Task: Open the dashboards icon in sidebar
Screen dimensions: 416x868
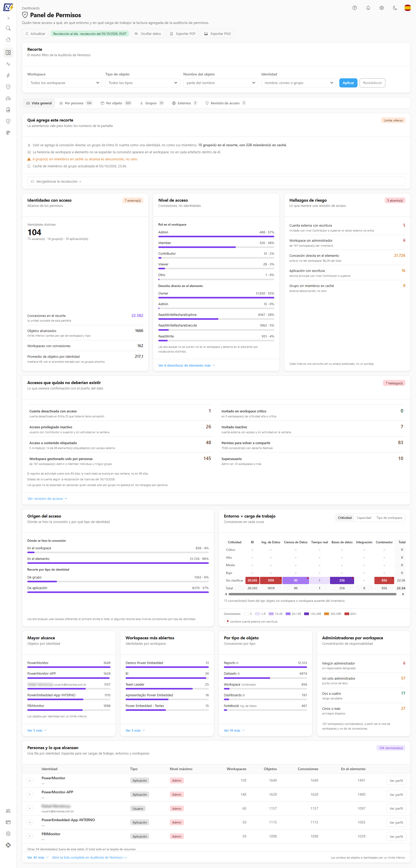Action: (x=8, y=53)
